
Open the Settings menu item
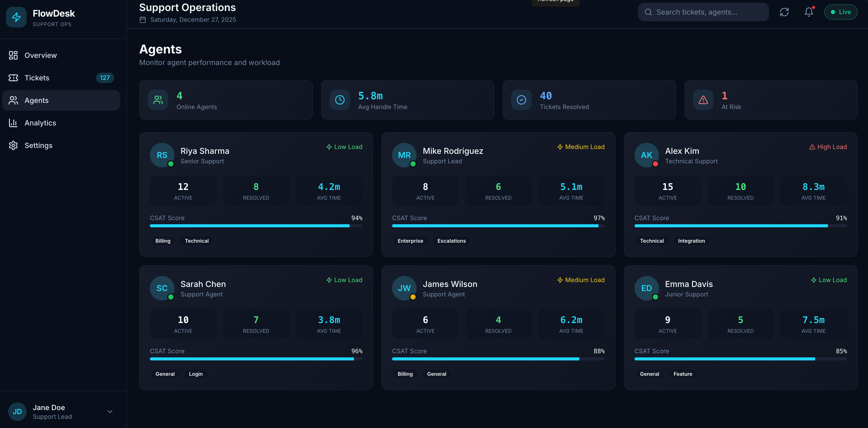pyautogui.click(x=61, y=146)
